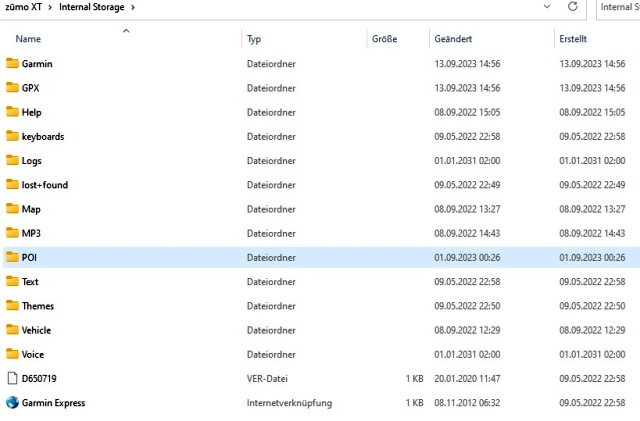Viewport: 640px width, 421px height.
Task: Click the 1 KB size of Garmin Express
Action: coord(414,403)
